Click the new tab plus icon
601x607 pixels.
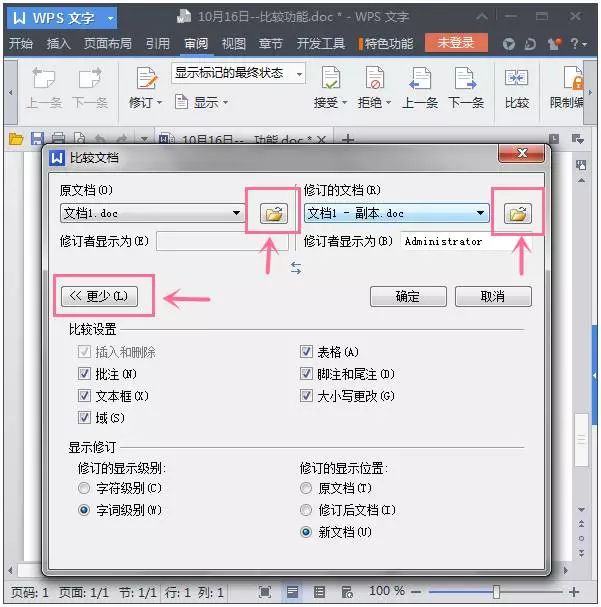coord(348,139)
